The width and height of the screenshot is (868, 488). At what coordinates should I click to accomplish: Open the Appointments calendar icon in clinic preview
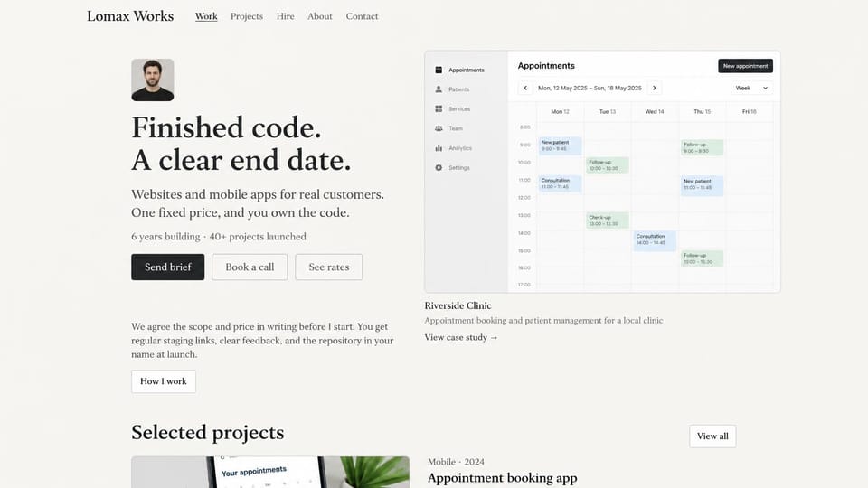439,70
